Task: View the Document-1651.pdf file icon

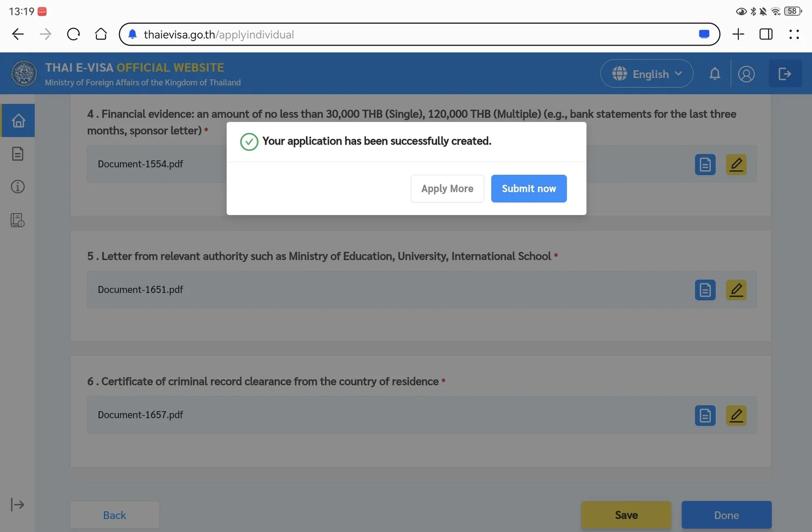Action: (x=705, y=290)
